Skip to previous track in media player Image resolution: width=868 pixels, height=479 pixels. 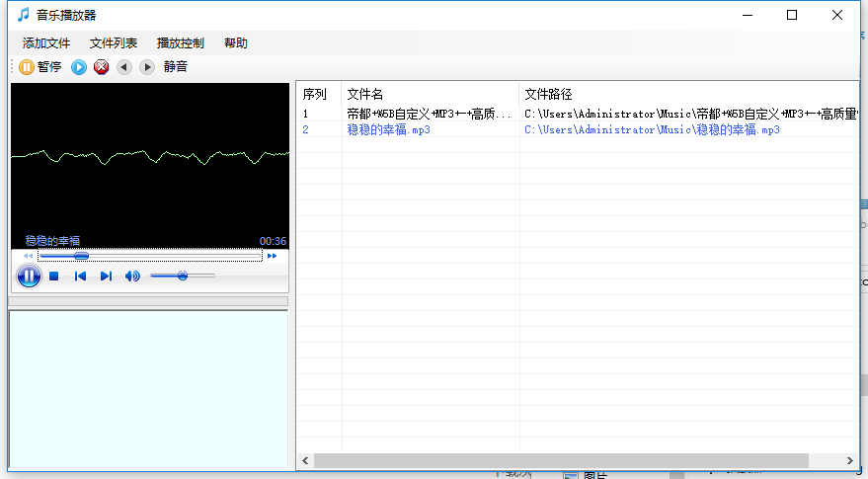pyautogui.click(x=80, y=276)
